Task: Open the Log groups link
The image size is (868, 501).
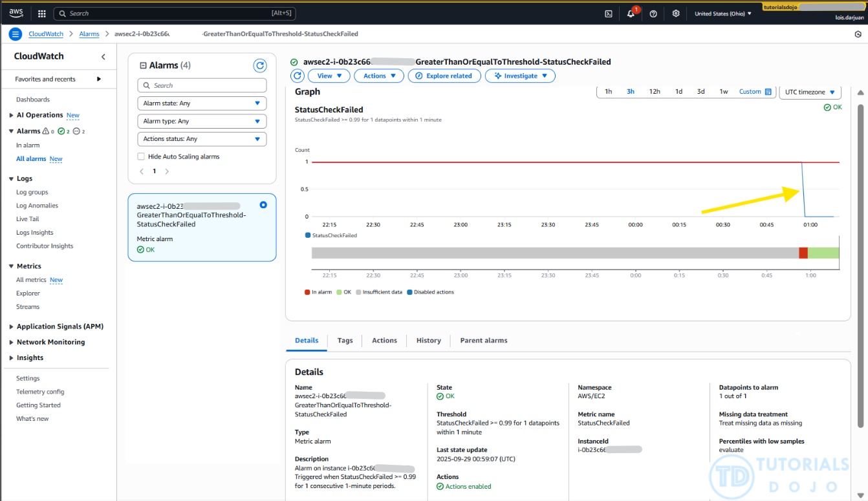Action: click(32, 192)
